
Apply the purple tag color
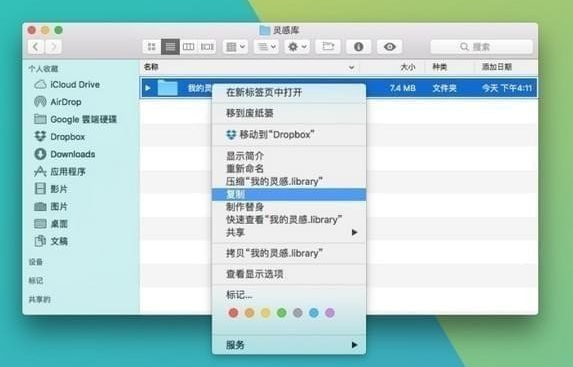click(330, 313)
